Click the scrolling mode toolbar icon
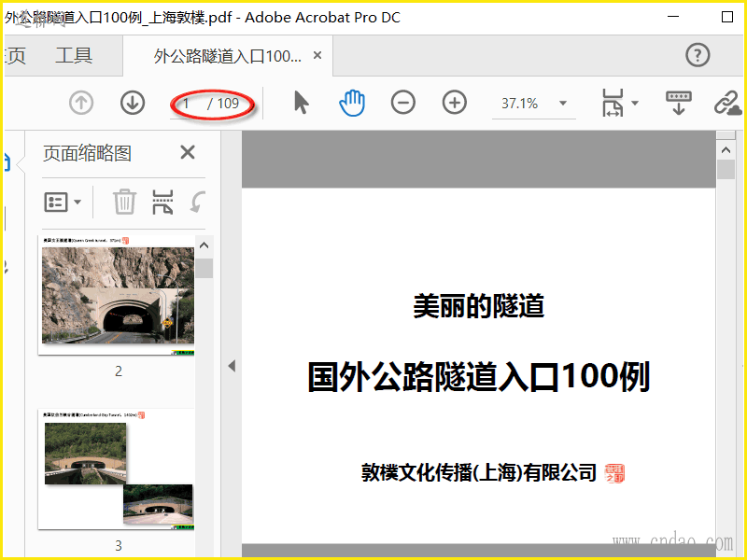This screenshot has height=560, width=747. 679,103
